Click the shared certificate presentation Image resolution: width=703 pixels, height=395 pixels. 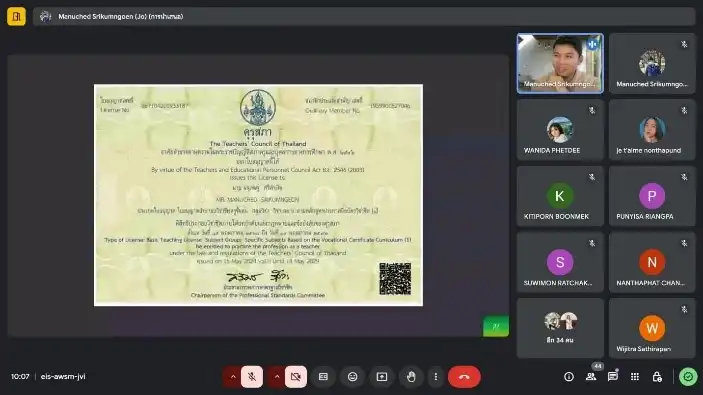click(x=258, y=195)
